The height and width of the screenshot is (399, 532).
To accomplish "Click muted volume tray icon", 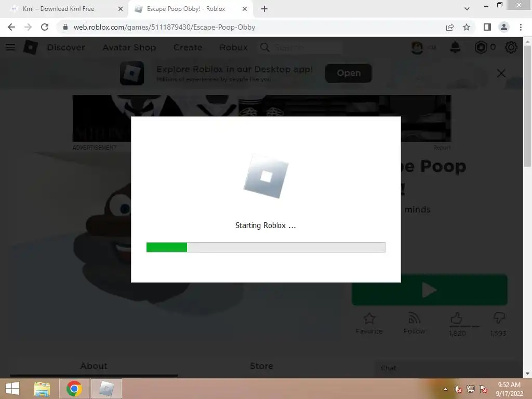I will pos(458,389).
